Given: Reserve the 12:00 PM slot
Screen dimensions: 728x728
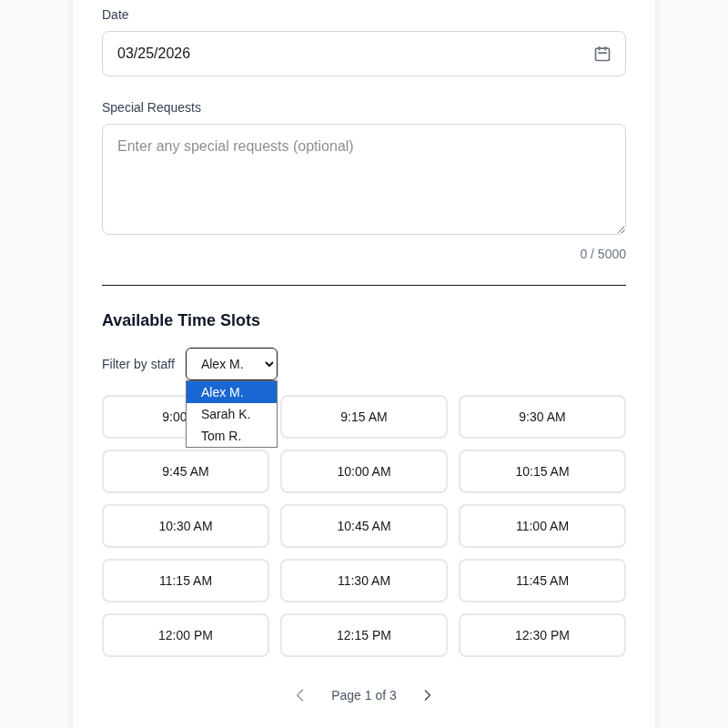Looking at the screenshot, I should [186, 635].
